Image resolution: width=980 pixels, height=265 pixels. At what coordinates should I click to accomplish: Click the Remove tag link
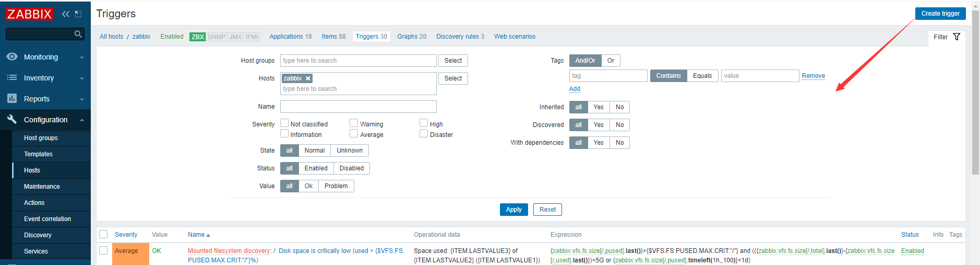[x=813, y=76]
